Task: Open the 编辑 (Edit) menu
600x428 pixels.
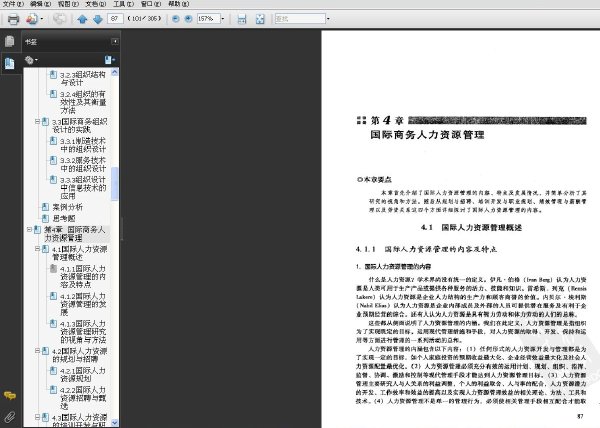Action: 40,4
